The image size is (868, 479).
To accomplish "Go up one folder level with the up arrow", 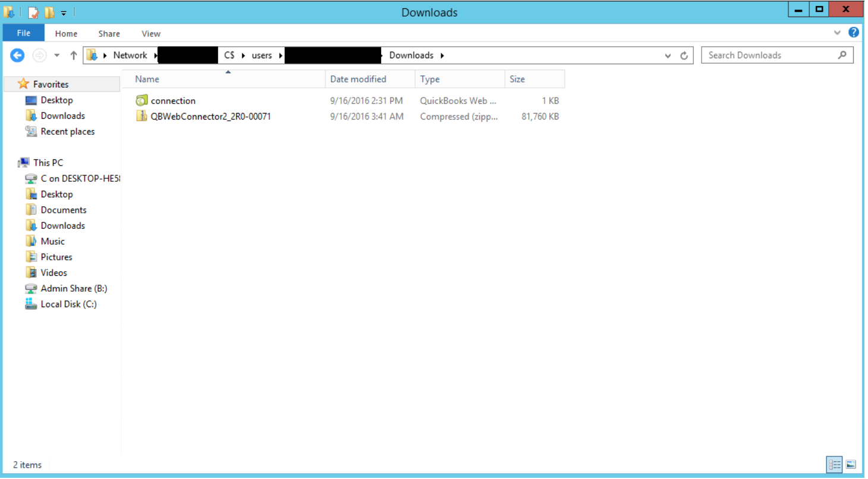I will pos(73,55).
